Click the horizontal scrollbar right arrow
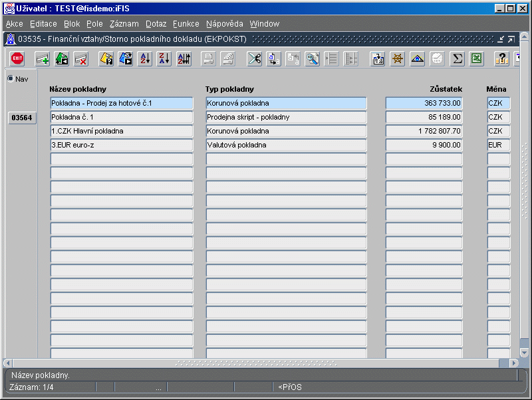Screen dimensions: 532x400 click(x=513, y=363)
